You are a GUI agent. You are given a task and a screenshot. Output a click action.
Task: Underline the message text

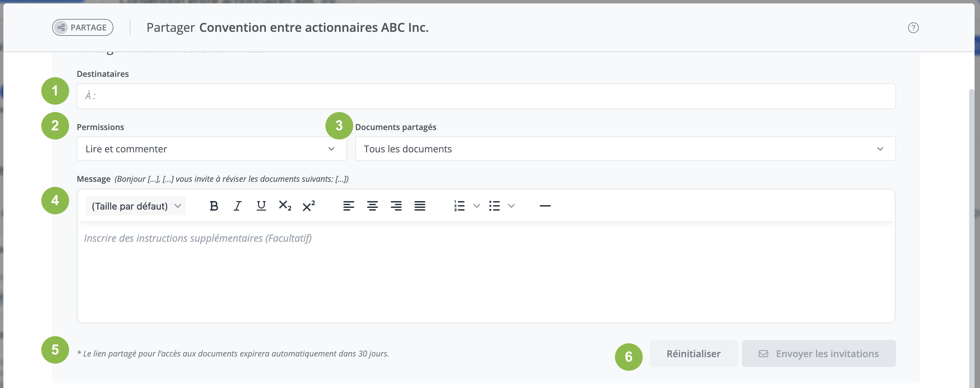tap(261, 206)
